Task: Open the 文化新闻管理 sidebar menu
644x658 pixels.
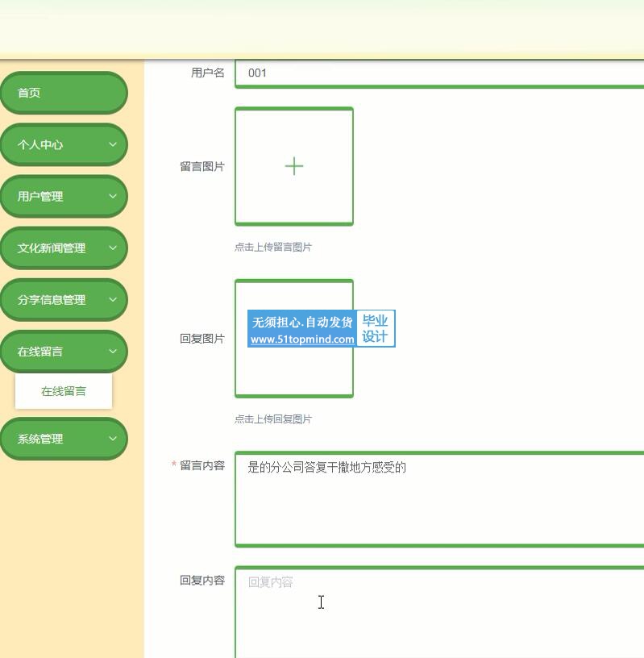Action: [64, 248]
